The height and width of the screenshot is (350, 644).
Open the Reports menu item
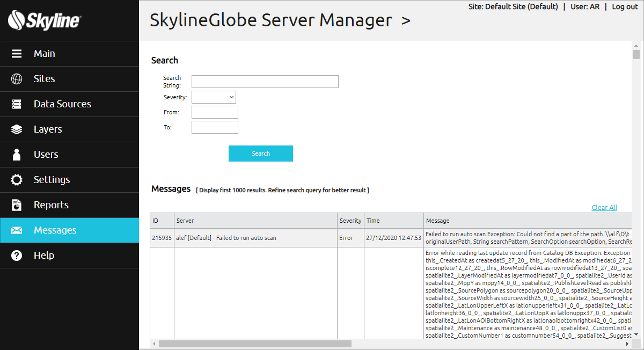(x=51, y=205)
